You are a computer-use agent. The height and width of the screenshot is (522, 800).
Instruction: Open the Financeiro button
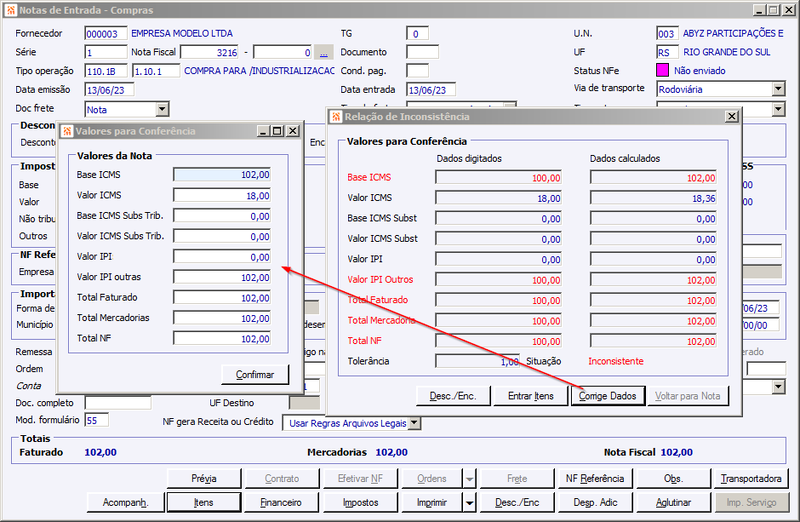point(281,503)
